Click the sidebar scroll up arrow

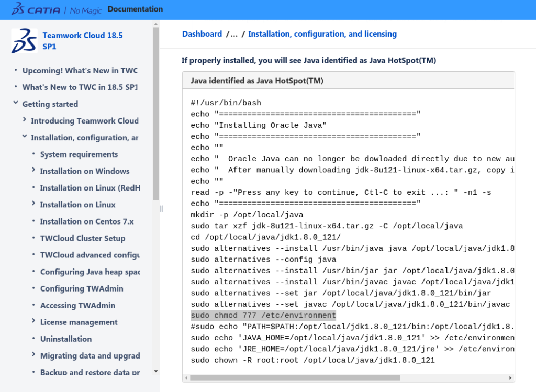(156, 24)
